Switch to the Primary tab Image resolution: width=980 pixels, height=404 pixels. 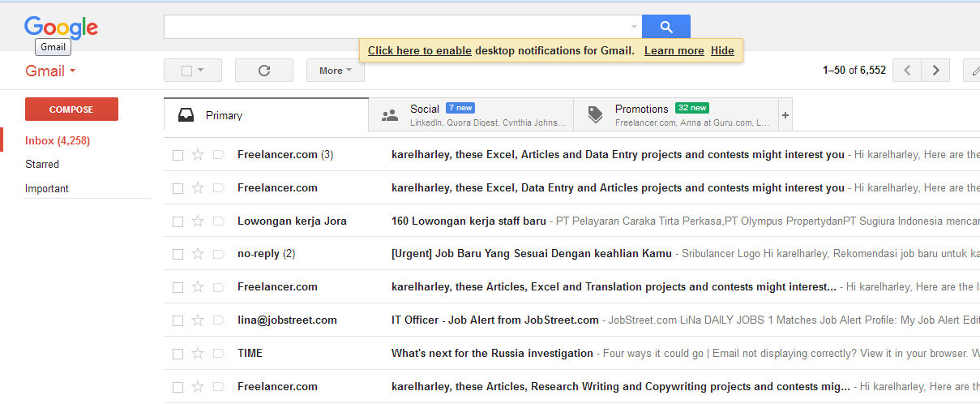click(x=266, y=115)
